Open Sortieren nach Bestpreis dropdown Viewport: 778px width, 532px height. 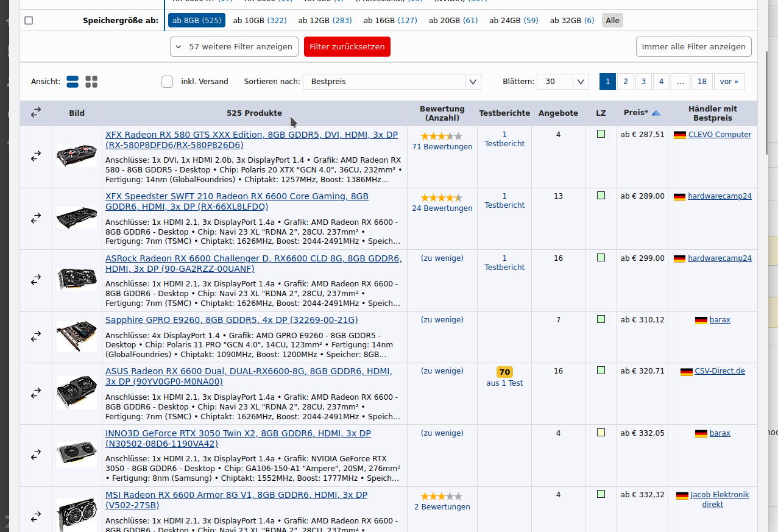pos(392,82)
